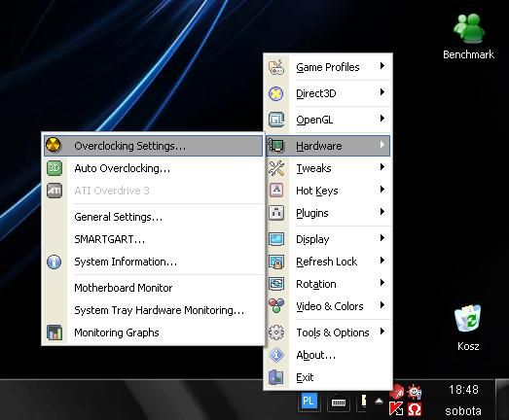The image size is (509, 420).
Task: Choose Exit menu label
Action: 305,377
